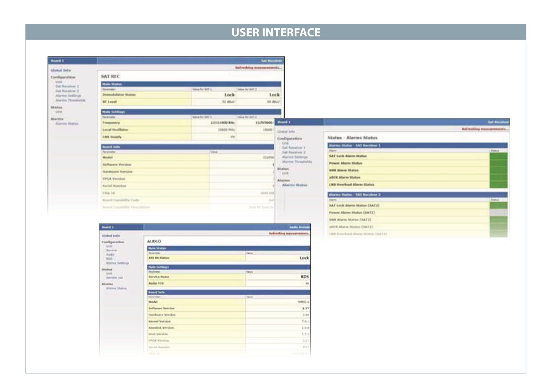The width and height of the screenshot is (552, 392).
Task: Click uBER Alarm Status row for Receiver 1
Action: pyautogui.click(x=417, y=177)
